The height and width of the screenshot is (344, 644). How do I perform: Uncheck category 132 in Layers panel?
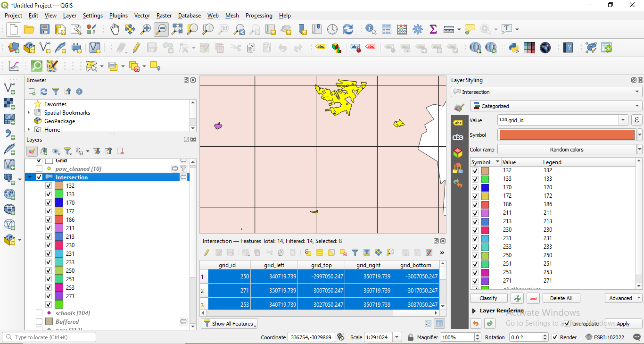tap(49, 185)
